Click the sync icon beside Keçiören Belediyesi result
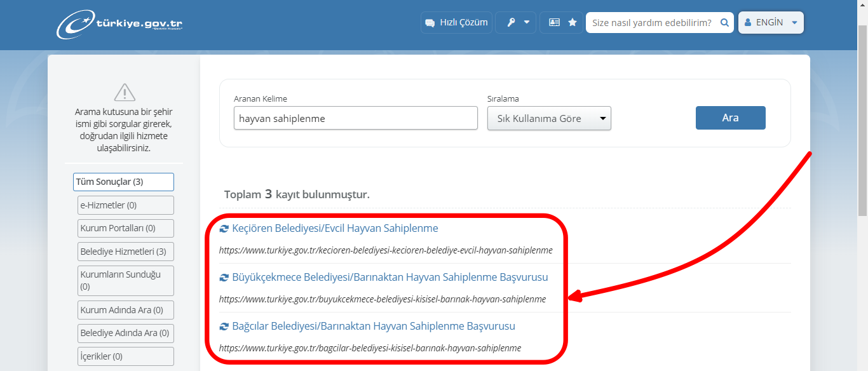 [x=224, y=228]
